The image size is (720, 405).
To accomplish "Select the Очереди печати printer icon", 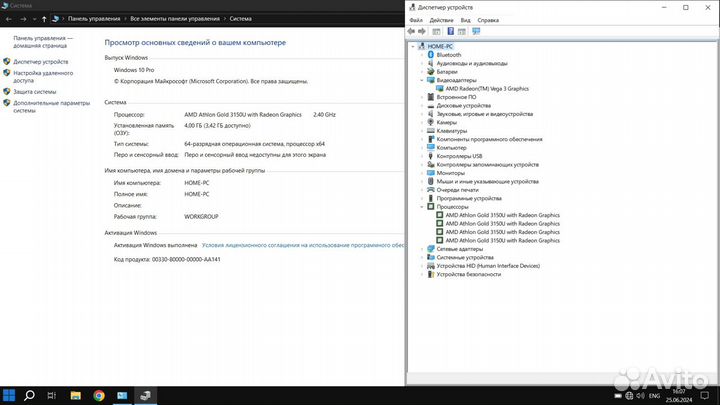I will coord(431,190).
